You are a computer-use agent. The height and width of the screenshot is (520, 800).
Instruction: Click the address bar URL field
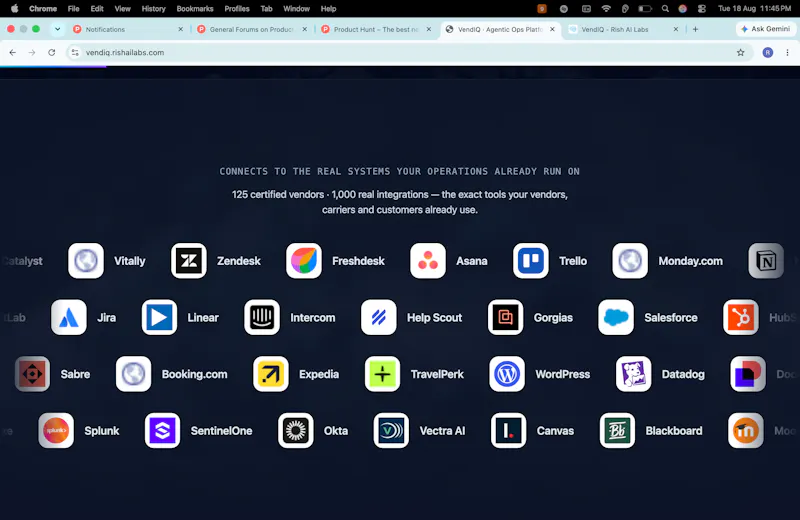point(406,53)
